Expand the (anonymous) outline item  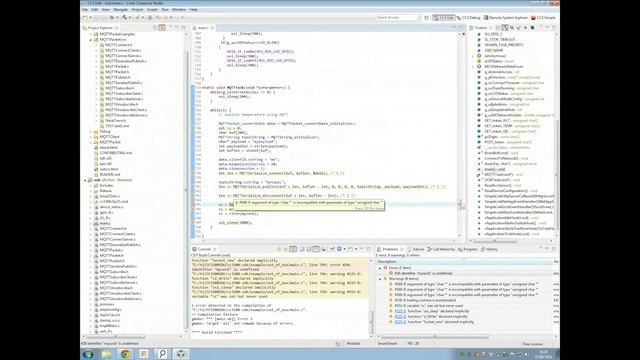(473, 56)
